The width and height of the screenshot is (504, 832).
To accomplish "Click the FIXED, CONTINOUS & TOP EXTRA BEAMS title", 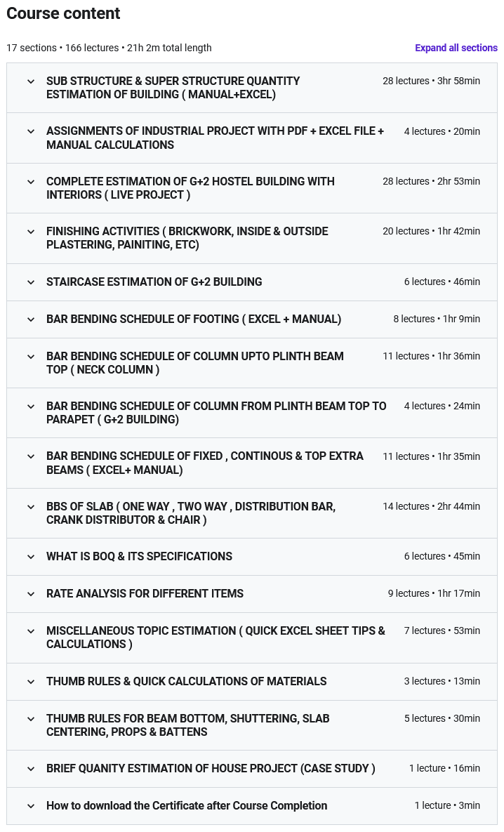I will tap(204, 463).
